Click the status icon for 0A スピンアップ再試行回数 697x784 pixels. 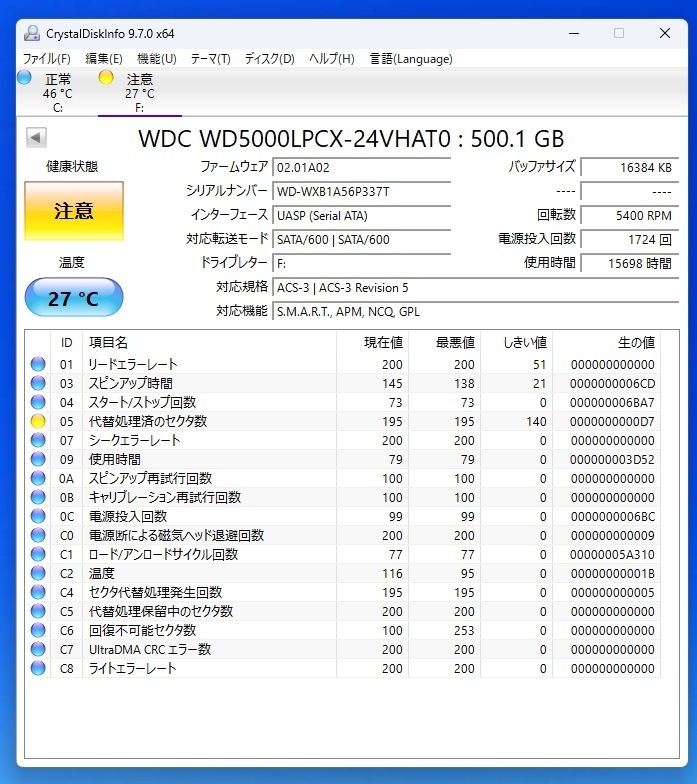(38, 478)
